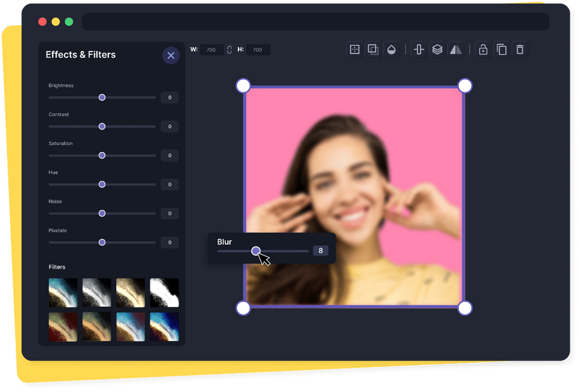Click the position grid icon in toolbar
579x392 pixels.
tap(355, 49)
